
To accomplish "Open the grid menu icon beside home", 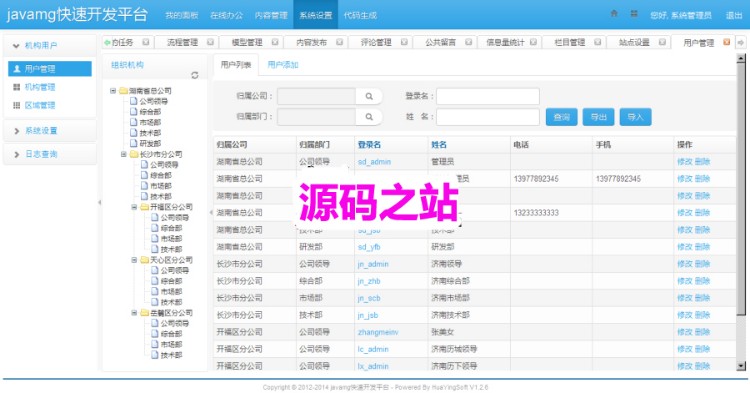I will 634,13.
